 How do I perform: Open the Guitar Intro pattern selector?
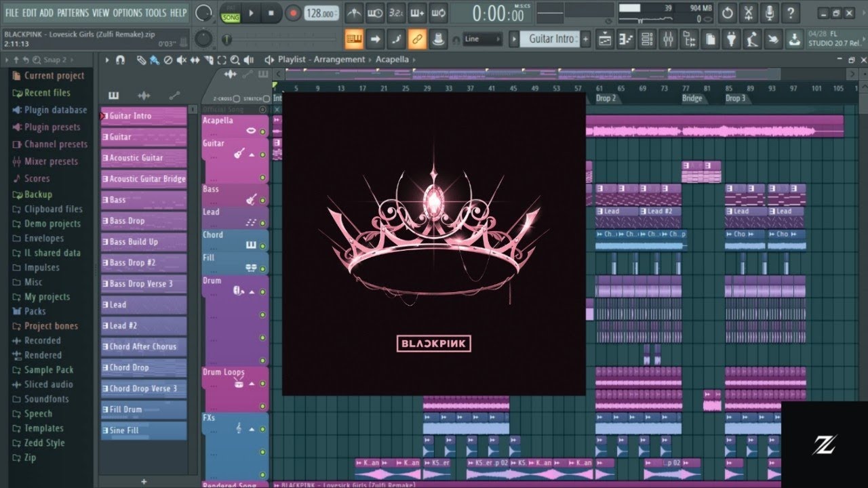coord(550,39)
